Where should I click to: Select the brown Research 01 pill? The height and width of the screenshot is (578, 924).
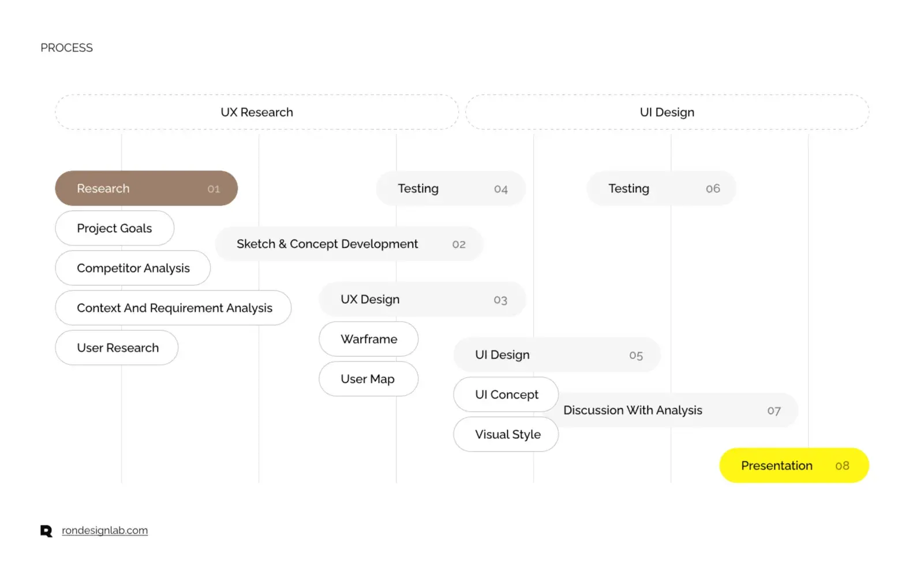[147, 188]
